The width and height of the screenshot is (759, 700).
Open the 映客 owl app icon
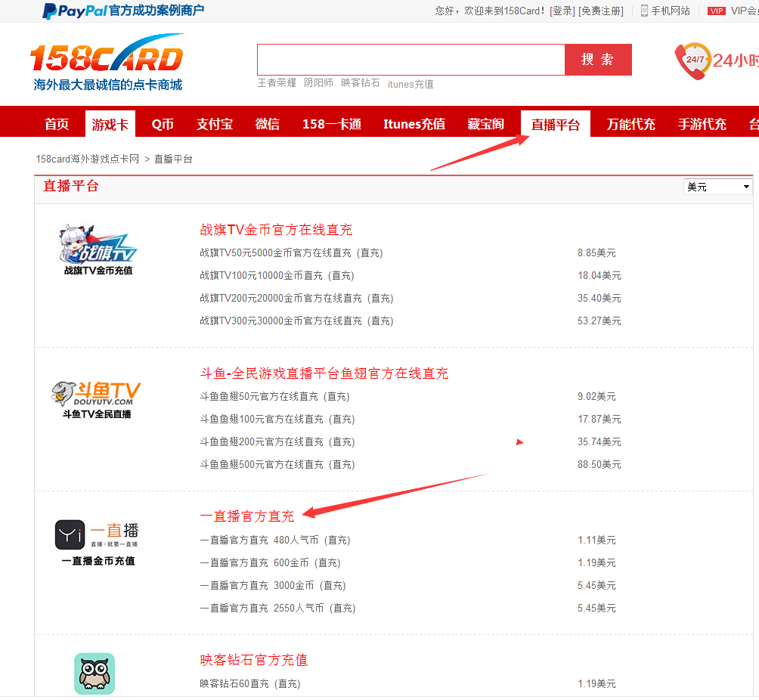pos(94,674)
